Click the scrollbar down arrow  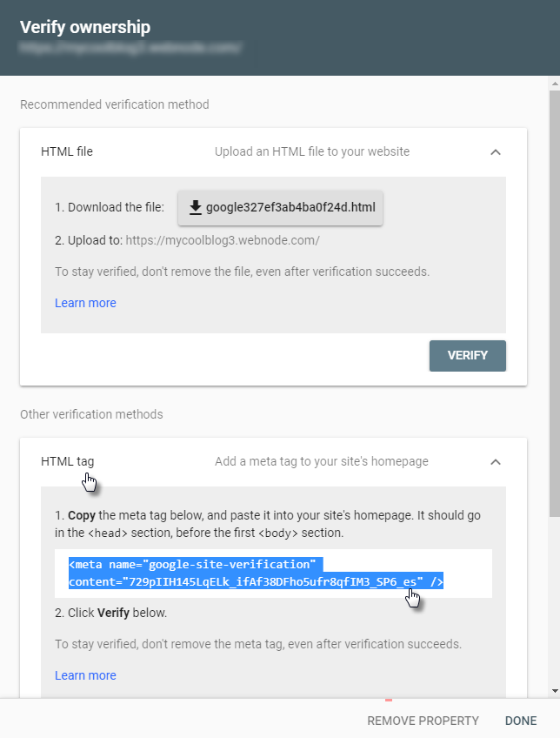click(555, 691)
